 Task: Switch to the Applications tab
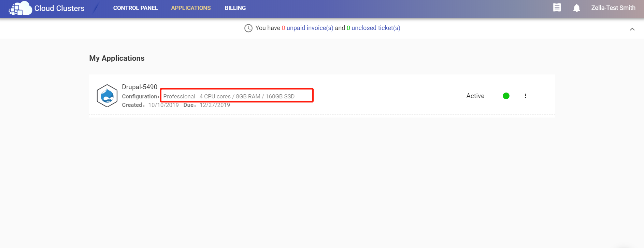pyautogui.click(x=191, y=8)
